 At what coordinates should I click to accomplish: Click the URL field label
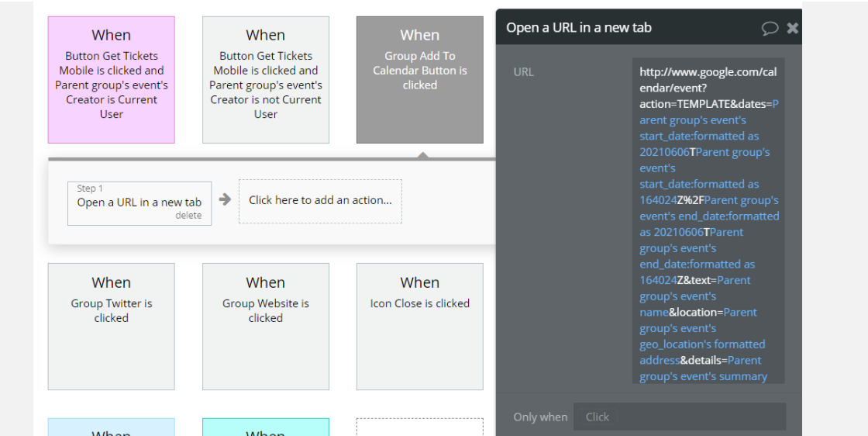(523, 72)
